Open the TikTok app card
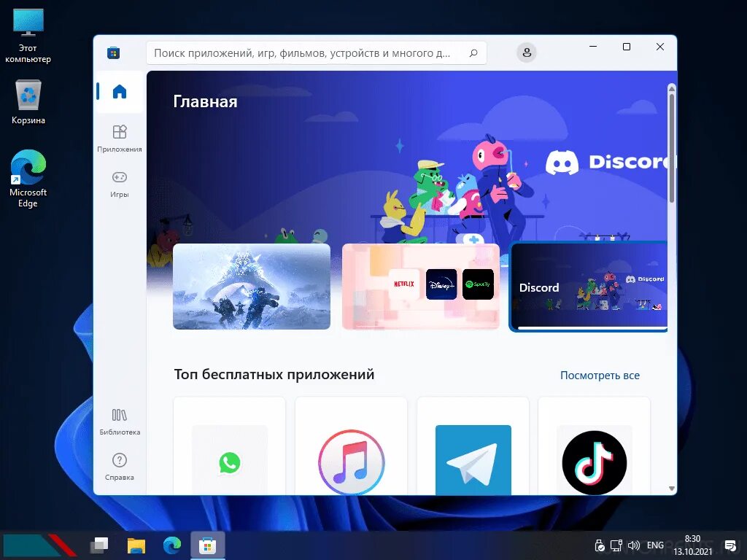Screen dimensions: 747x560 tap(594, 446)
